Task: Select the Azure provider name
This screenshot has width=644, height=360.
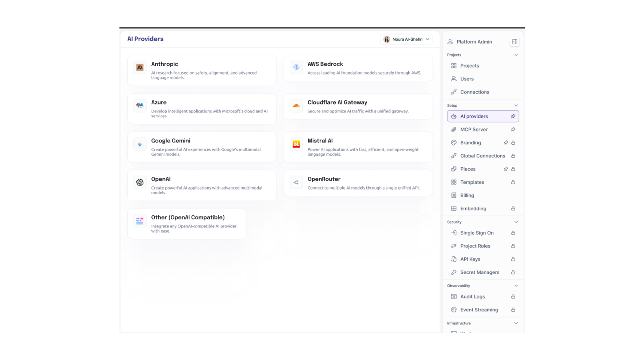Action: tap(159, 103)
